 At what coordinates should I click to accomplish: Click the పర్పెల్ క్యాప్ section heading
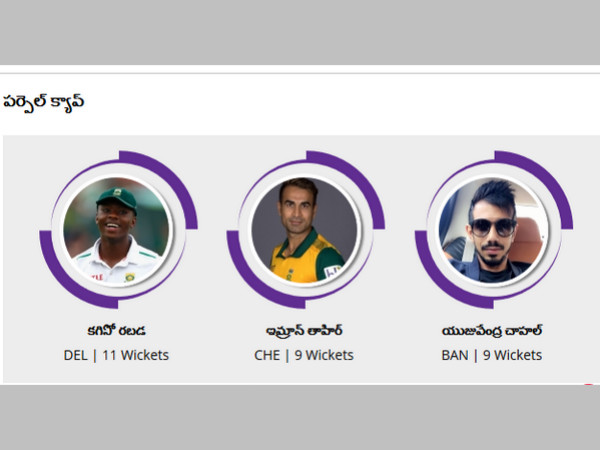pyautogui.click(x=43, y=103)
